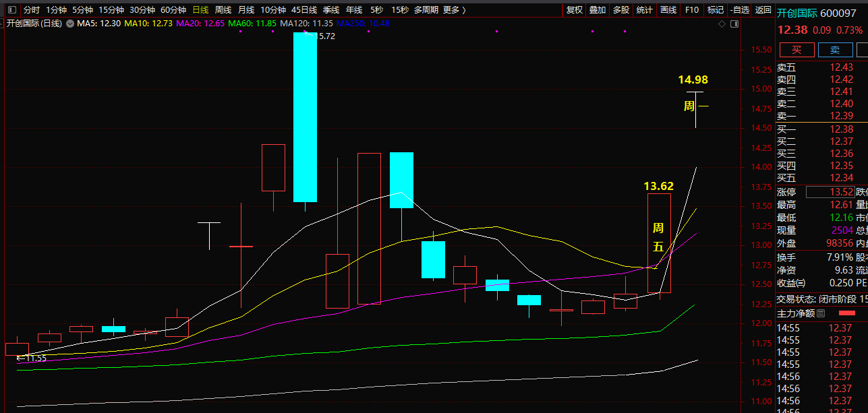Switch to 年线 yearly chart
This screenshot has width=868, height=413.
pyautogui.click(x=354, y=10)
